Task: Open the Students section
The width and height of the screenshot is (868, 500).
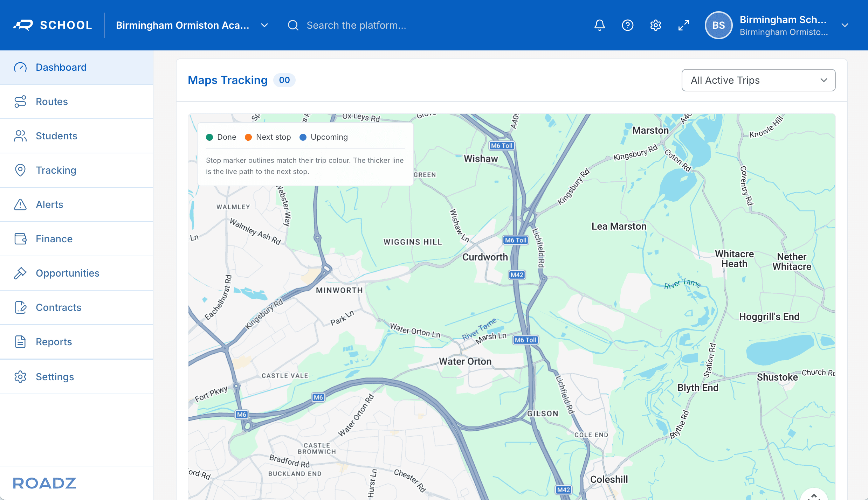Action: (76, 136)
